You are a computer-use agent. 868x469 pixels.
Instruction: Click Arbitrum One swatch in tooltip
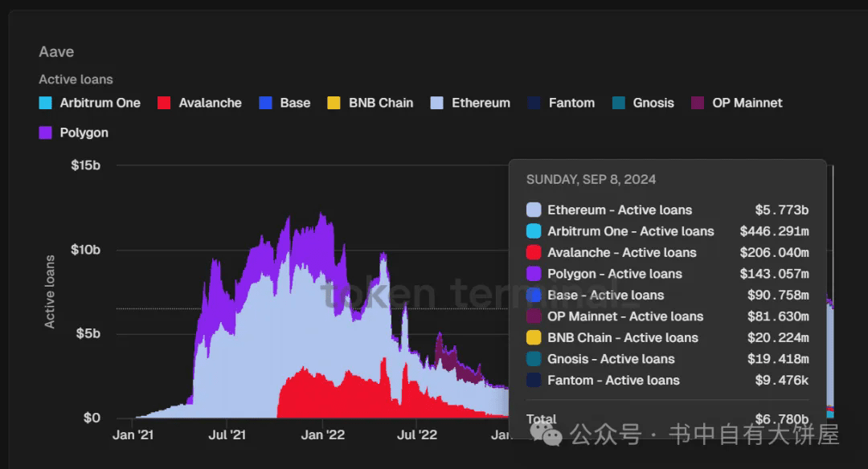point(534,231)
